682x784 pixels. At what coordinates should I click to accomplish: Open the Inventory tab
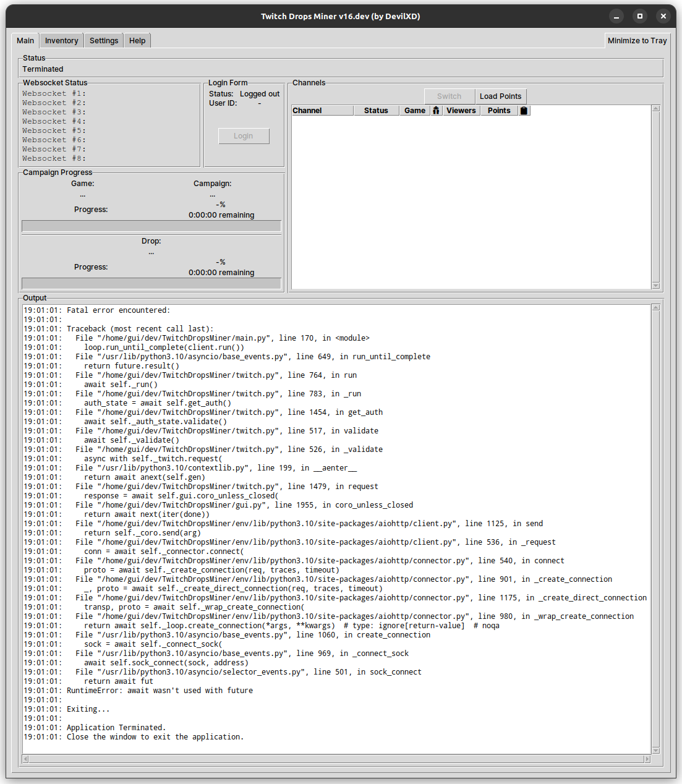click(62, 41)
